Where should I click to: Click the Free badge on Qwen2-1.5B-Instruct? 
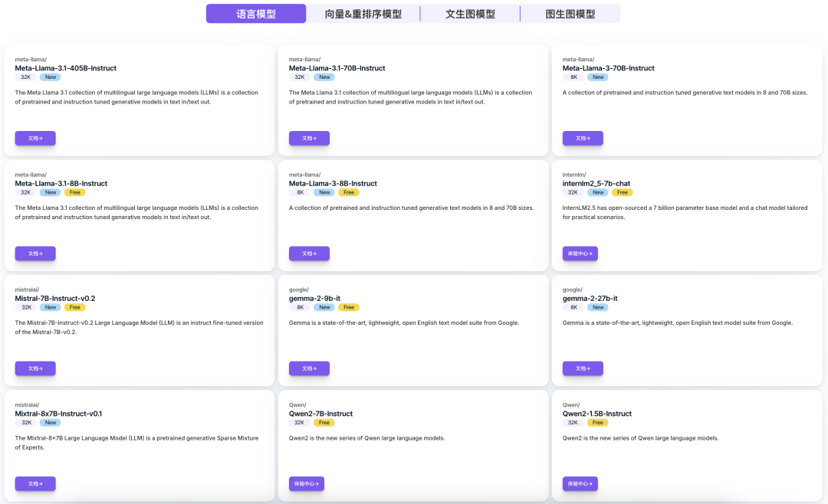coord(598,423)
